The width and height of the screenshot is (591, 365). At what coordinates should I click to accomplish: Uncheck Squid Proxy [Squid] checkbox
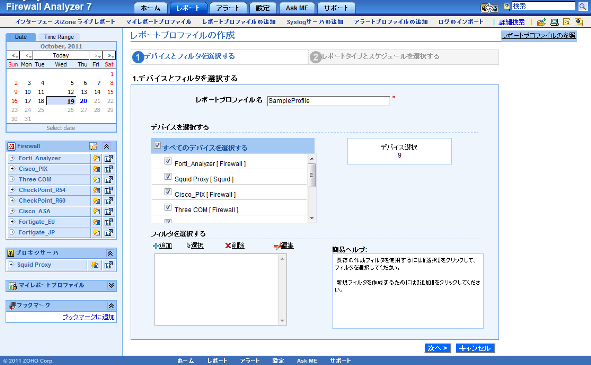click(168, 176)
